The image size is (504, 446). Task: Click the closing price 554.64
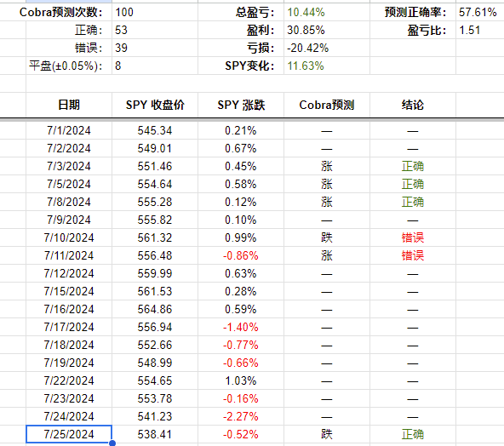pos(155,184)
